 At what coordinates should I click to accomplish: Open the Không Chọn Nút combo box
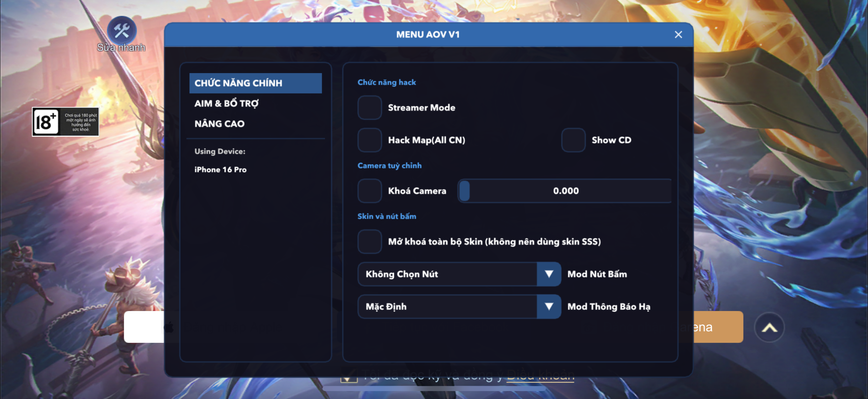pos(448,274)
